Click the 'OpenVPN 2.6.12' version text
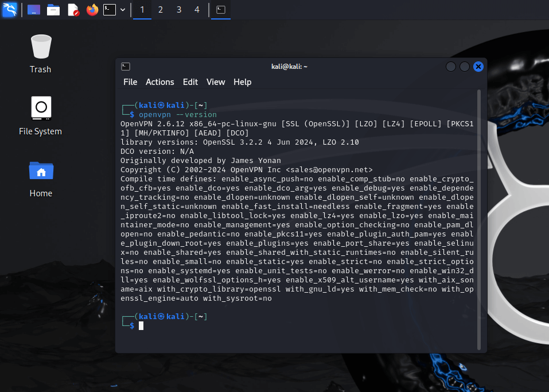Viewport: 549px width, 392px height. [x=152, y=123]
